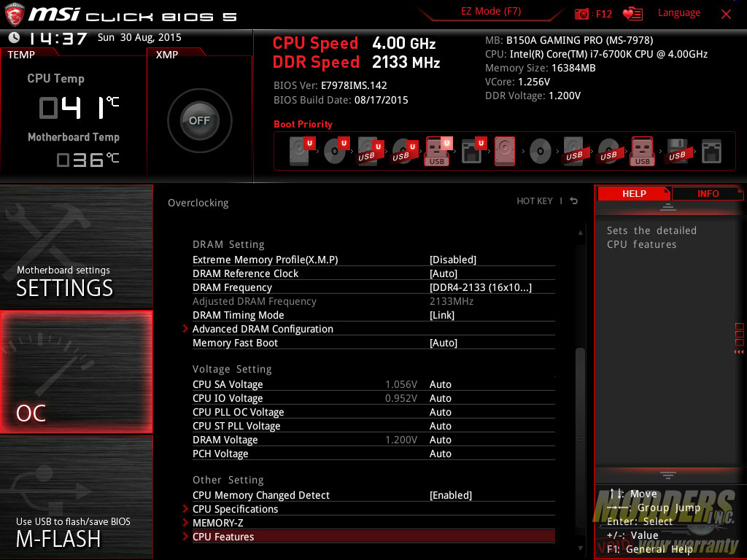Open the OC overclocking section
Viewport: 747px width, 560px height.
point(76,372)
